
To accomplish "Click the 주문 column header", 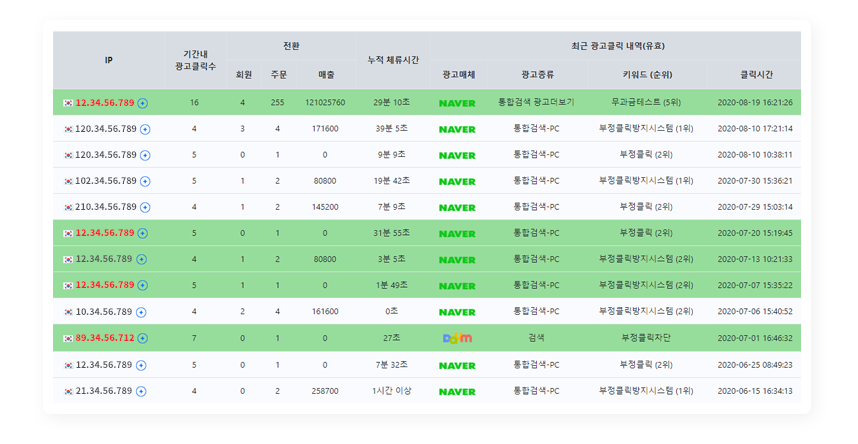I will 279,74.
